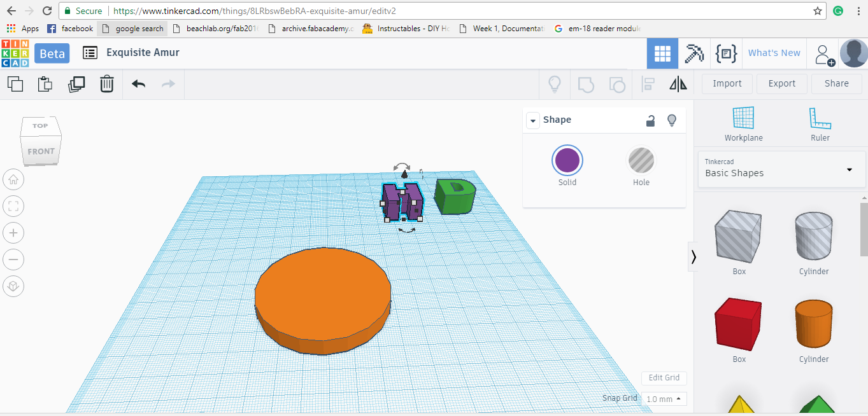This screenshot has width=868, height=416.
Task: Duplicate the selected object
Action: 76,83
